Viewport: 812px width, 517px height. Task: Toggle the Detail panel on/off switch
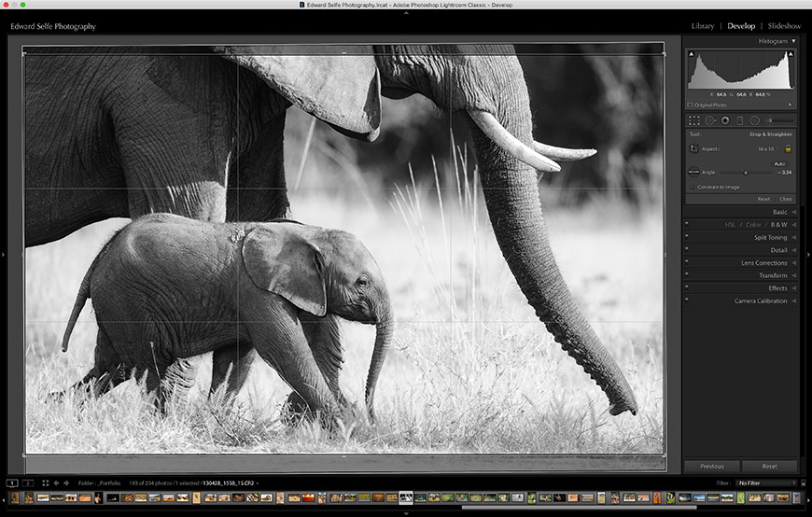(687, 248)
